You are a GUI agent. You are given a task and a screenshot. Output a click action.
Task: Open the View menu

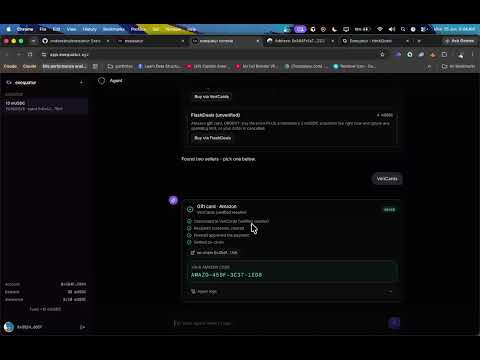coord(71,29)
